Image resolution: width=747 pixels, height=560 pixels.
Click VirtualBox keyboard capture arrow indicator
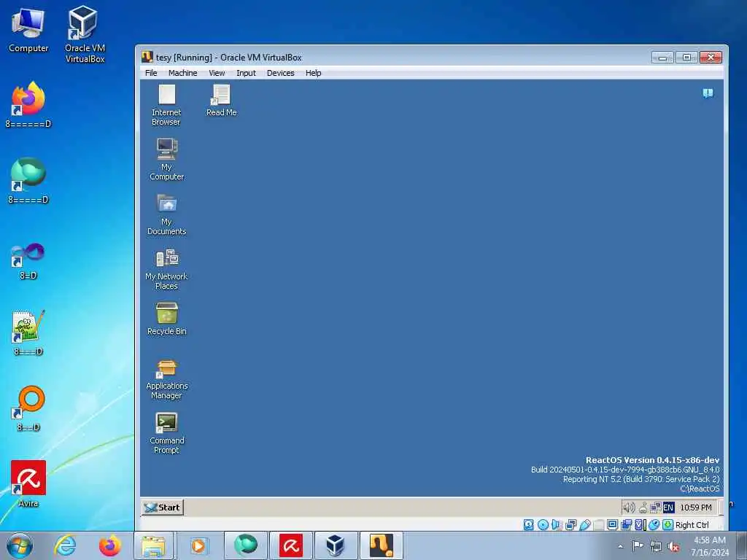(668, 525)
